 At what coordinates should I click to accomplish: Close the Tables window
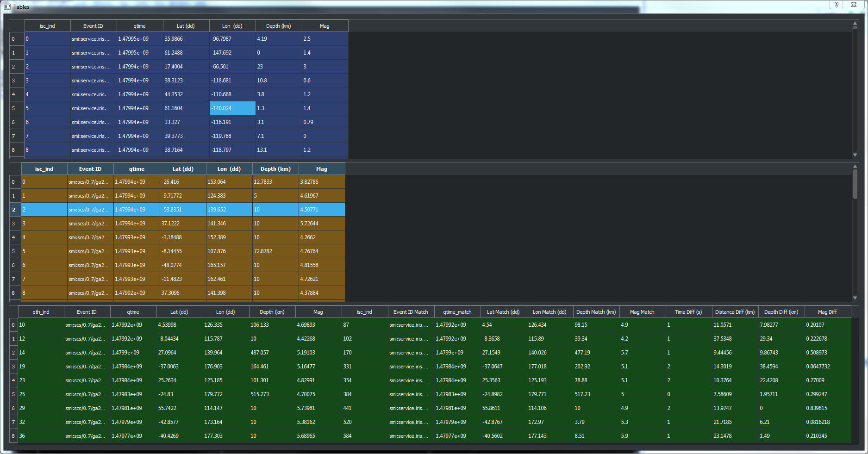[x=854, y=5]
